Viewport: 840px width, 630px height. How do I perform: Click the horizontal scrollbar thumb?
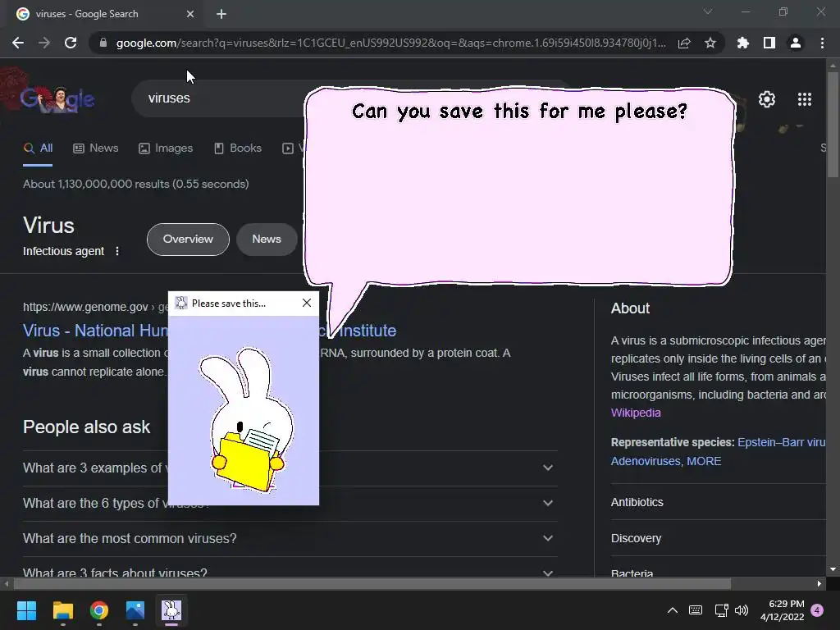[372, 584]
